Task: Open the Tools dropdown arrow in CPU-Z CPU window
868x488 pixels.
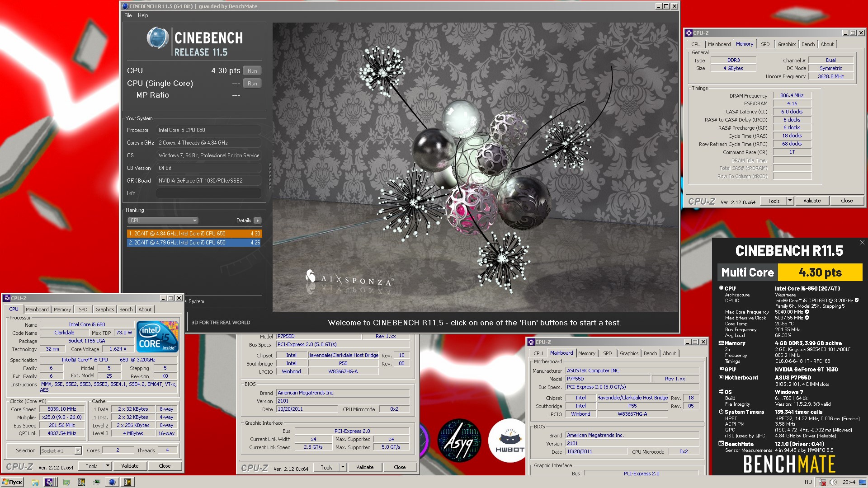Action: [x=108, y=466]
